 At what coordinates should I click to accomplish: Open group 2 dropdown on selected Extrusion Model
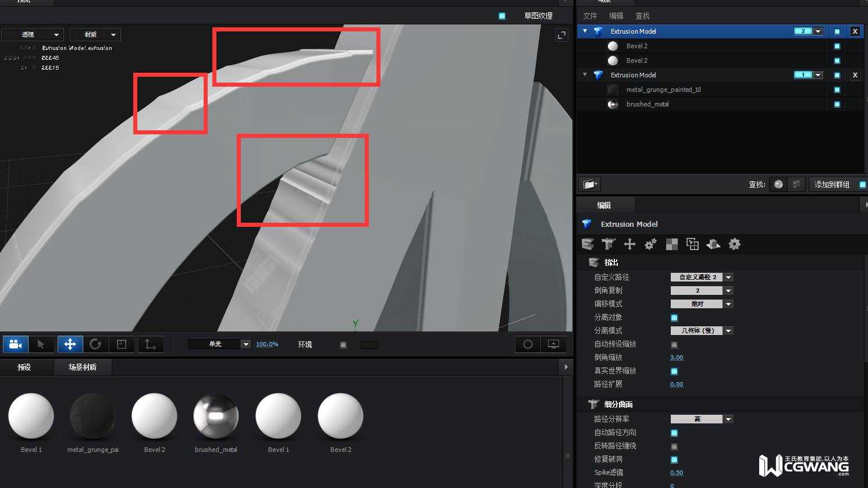tap(818, 31)
